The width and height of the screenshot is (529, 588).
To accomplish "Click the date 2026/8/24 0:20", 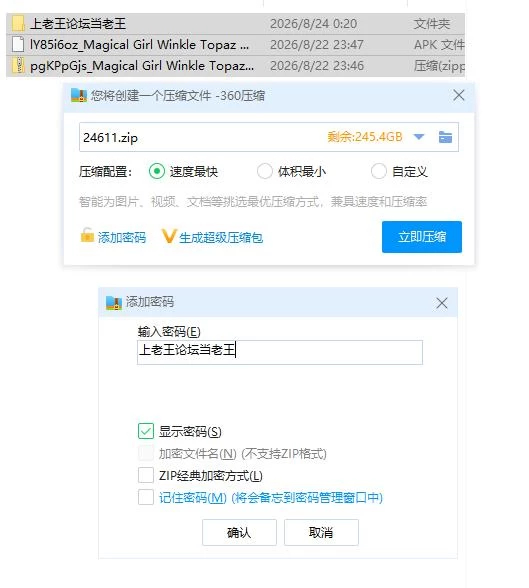I will coord(313,24).
